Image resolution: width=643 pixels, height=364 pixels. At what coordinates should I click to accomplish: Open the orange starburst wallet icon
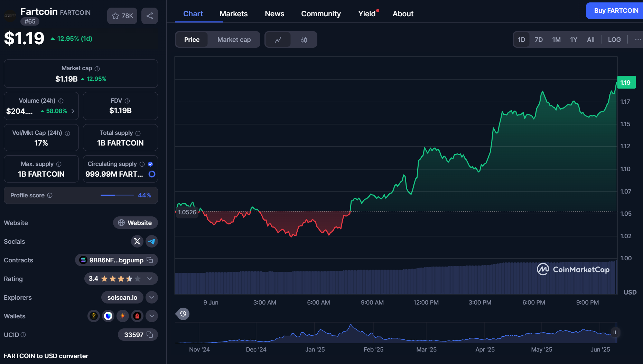coord(123,316)
